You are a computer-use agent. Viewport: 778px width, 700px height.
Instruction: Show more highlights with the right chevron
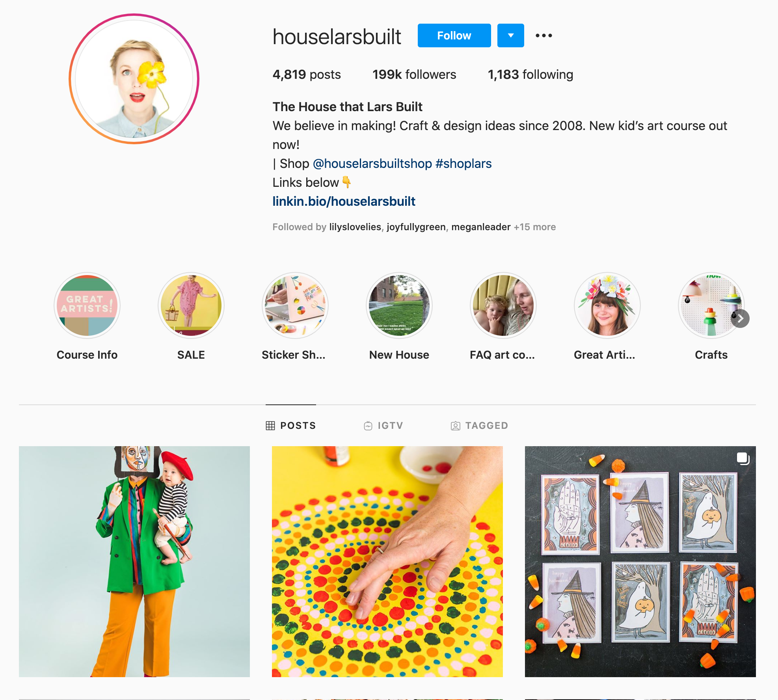click(x=740, y=318)
